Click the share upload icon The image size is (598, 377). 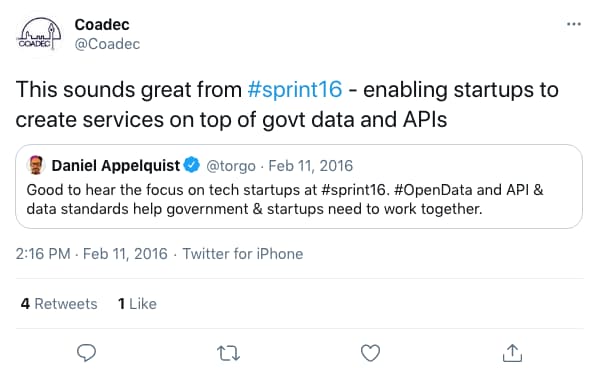[x=512, y=353]
